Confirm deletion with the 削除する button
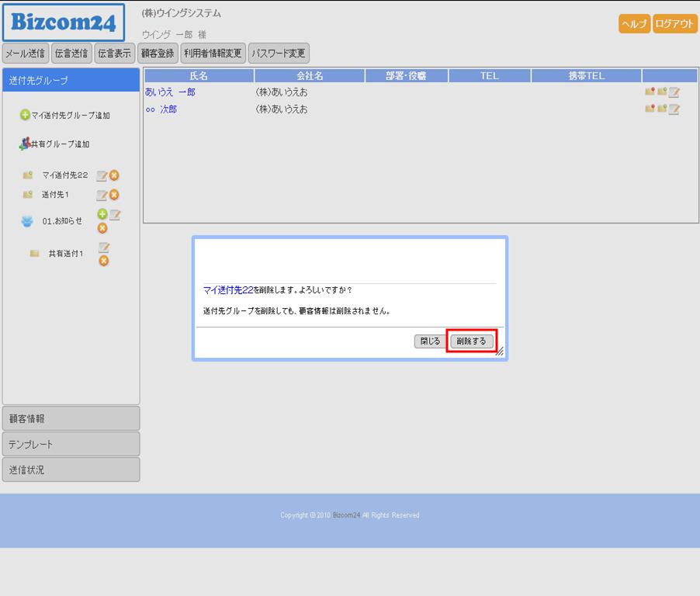The width and height of the screenshot is (700, 596). (x=471, y=341)
